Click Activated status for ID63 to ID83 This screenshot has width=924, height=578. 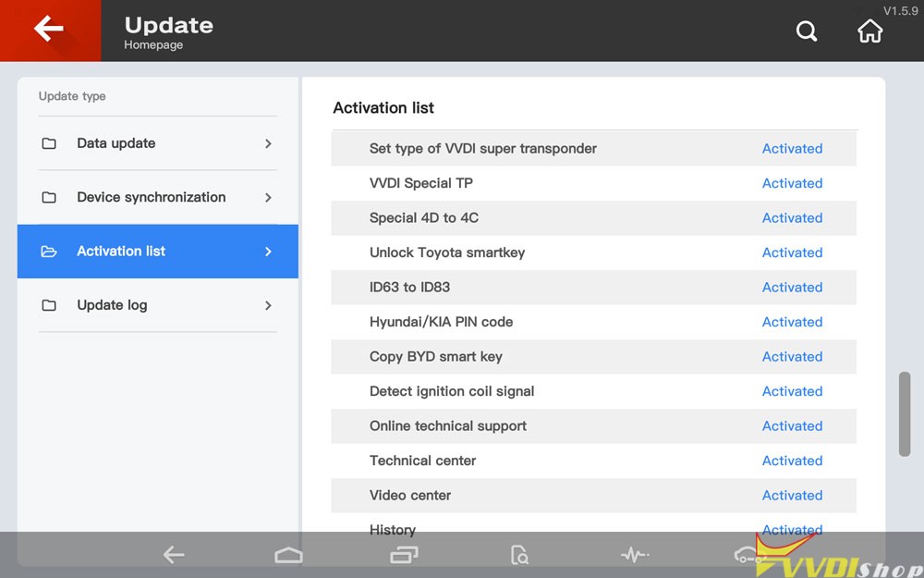(792, 288)
